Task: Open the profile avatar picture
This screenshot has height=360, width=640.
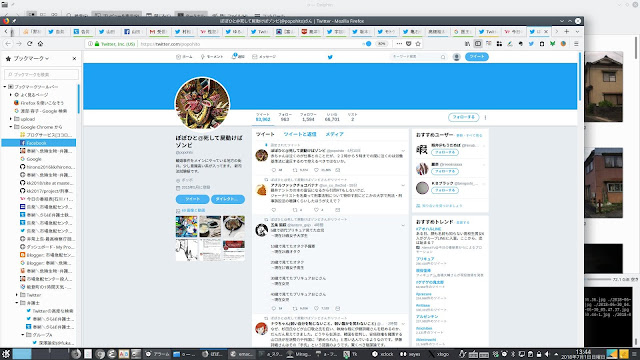Action: (x=202, y=104)
